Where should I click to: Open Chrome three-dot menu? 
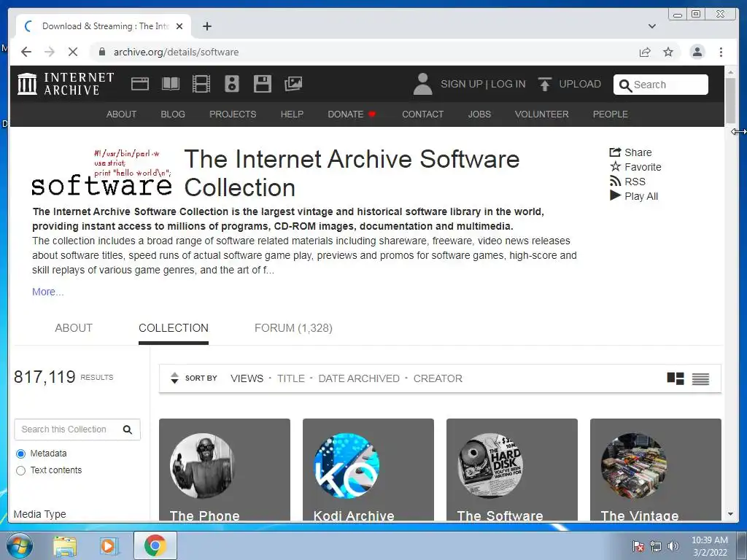721,52
